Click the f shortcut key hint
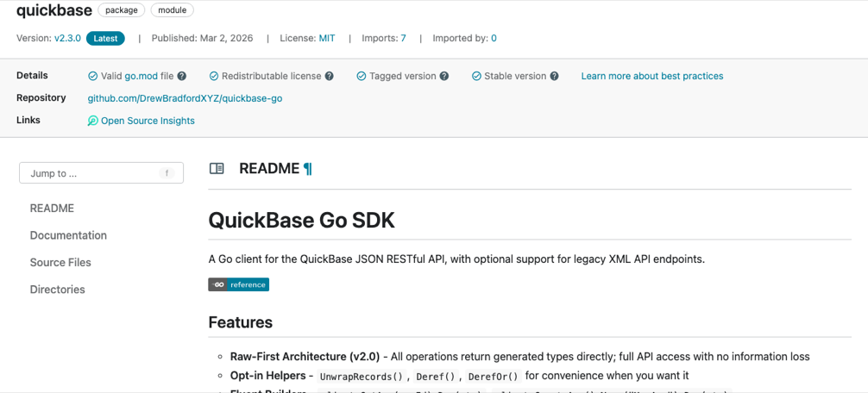 pos(167,173)
